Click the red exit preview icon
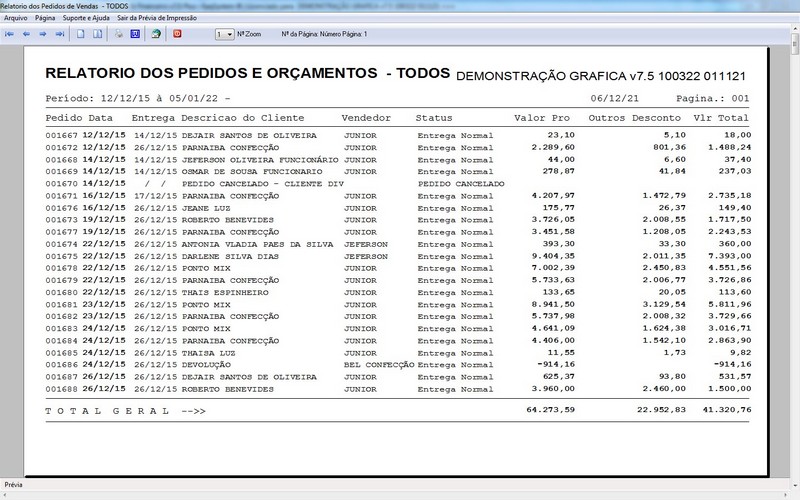The height and width of the screenshot is (500, 800). [x=177, y=34]
